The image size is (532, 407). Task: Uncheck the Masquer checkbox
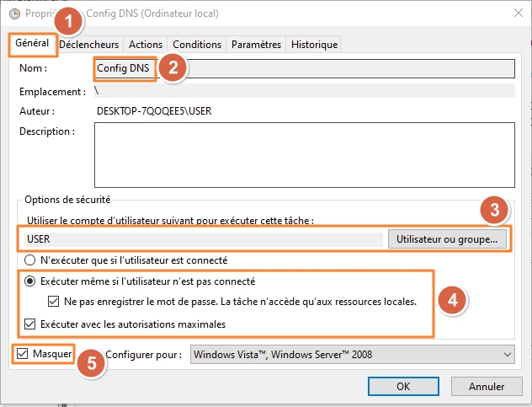click(22, 354)
